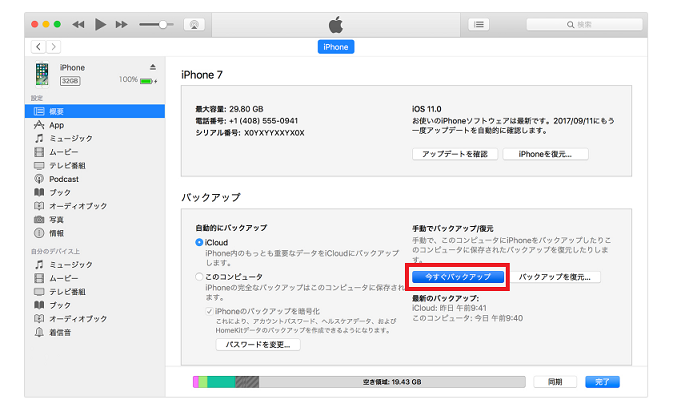Click バックアップを復元 button
The image size is (677, 408).
[555, 277]
